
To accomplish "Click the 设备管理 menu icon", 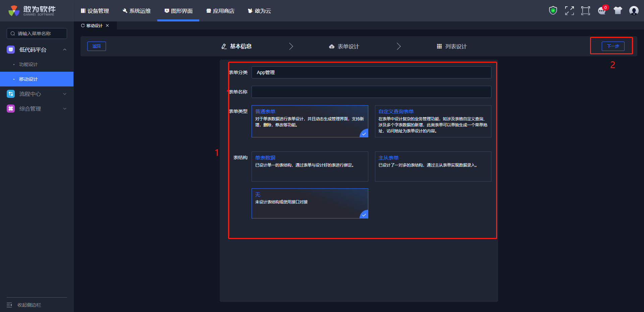I will [83, 11].
